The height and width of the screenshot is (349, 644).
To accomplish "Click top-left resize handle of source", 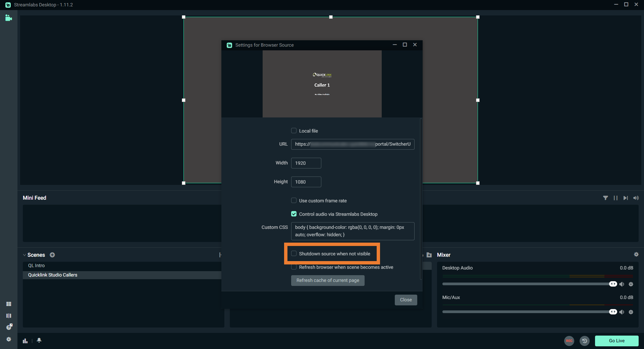I will (183, 17).
